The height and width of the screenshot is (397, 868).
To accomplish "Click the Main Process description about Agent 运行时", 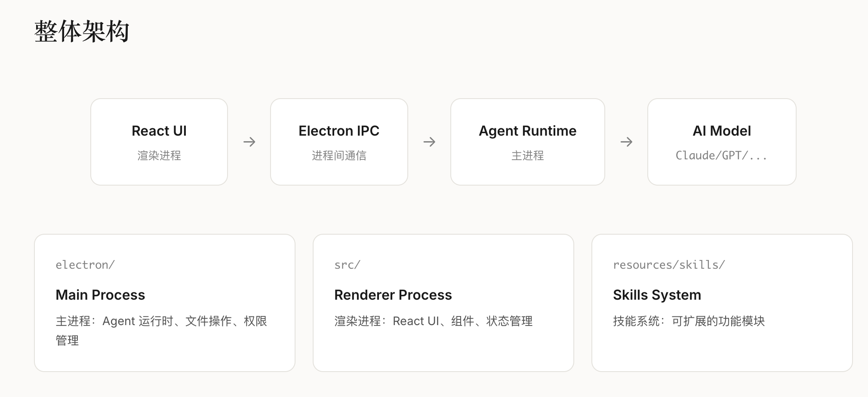I will (161, 322).
